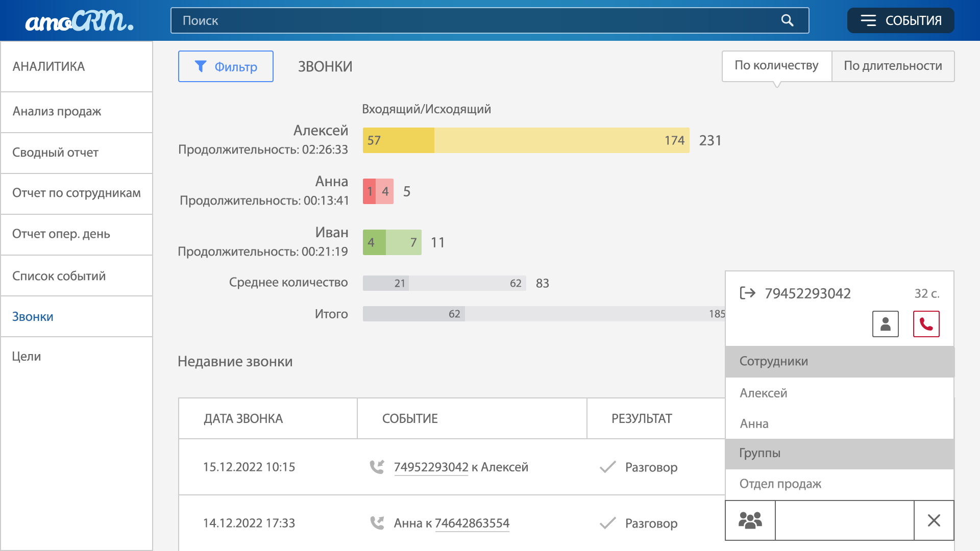
Task: Select employee Алексей in transfer list
Action: (x=840, y=393)
